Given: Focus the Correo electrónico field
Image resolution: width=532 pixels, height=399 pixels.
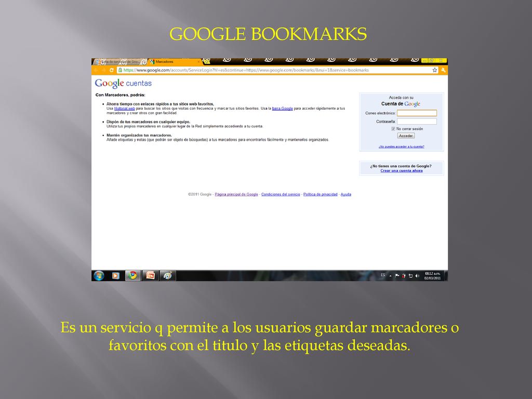Looking at the screenshot, I should click(417, 113).
